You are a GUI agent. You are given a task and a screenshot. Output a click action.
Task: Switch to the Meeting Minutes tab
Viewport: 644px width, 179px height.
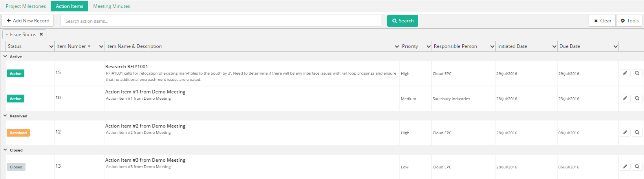[x=112, y=6]
